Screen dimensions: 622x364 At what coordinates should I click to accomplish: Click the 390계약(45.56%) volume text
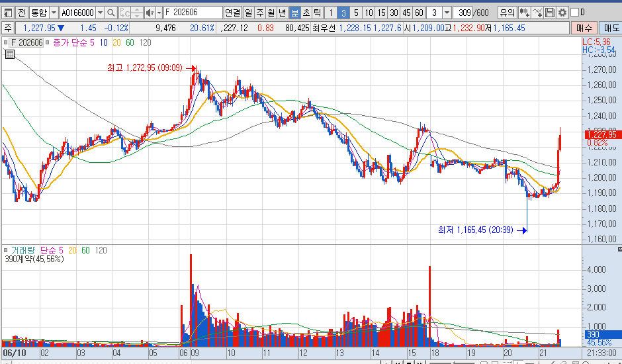pos(34,259)
